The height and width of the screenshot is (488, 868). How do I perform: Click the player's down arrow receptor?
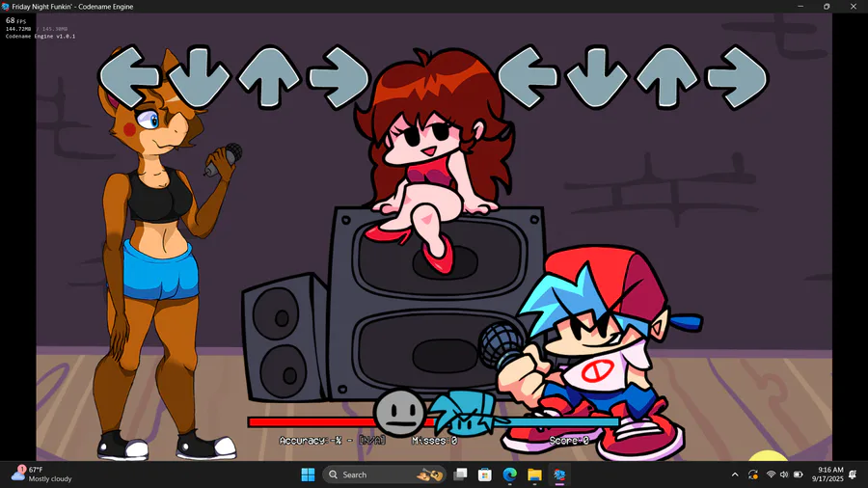coord(597,77)
